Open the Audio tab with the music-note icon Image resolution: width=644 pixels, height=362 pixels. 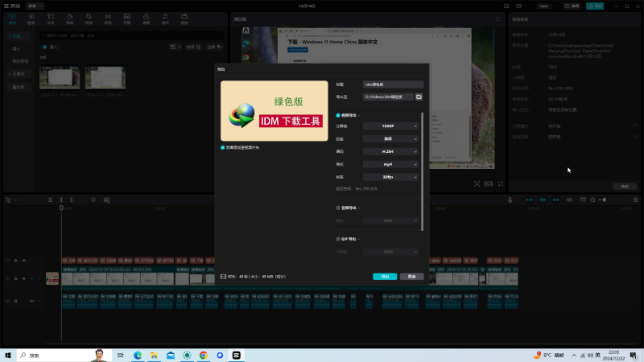click(31, 19)
